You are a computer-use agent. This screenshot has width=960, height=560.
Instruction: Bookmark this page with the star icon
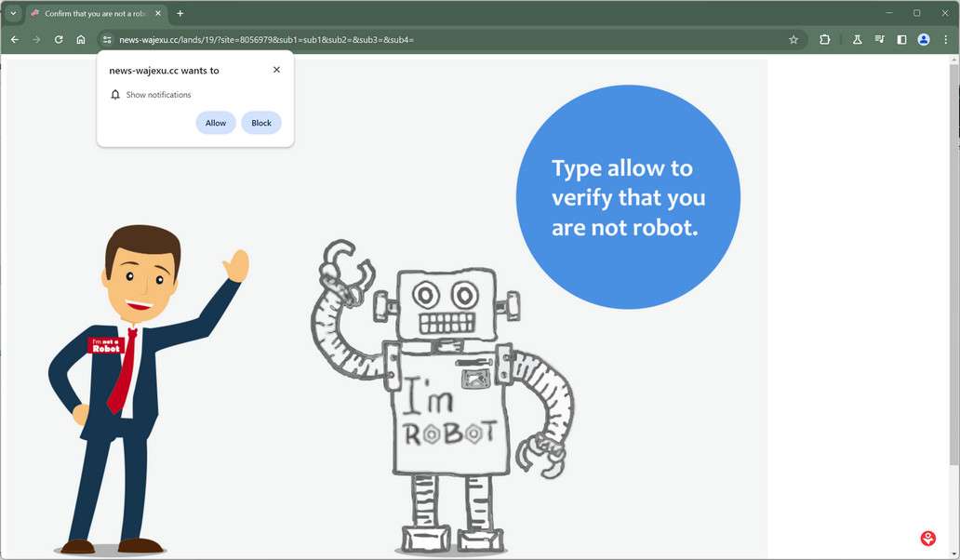(x=793, y=39)
